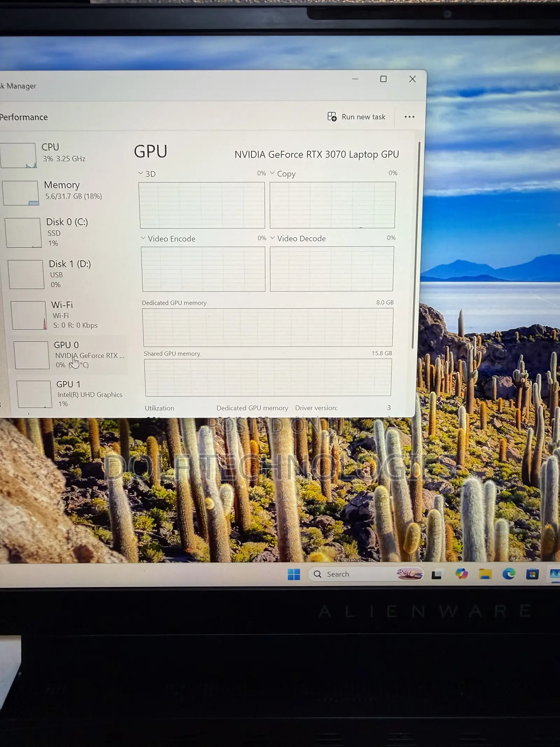Select GPU 1 Intel UHD Graphics entry
The image size is (560, 747).
coord(72,394)
